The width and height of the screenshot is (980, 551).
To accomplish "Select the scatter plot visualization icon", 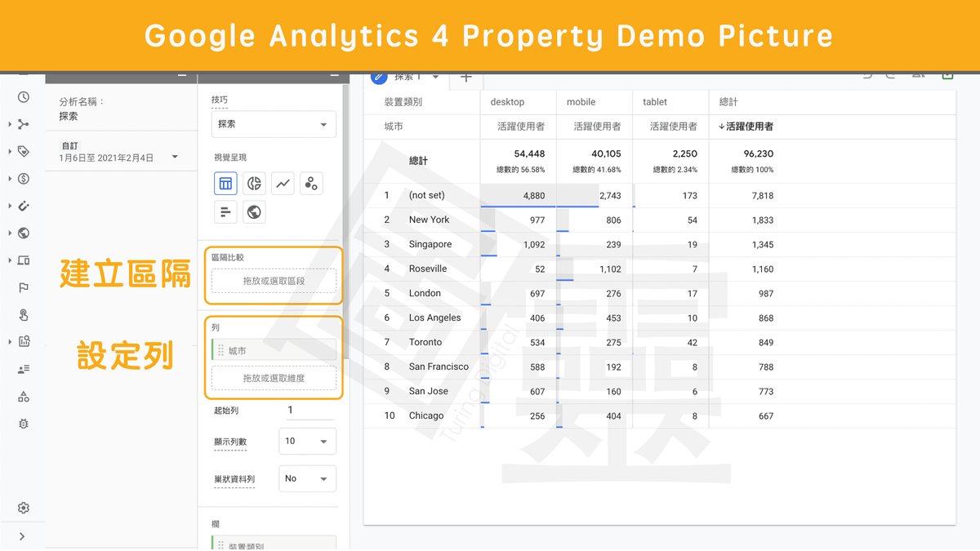I will click(x=311, y=184).
